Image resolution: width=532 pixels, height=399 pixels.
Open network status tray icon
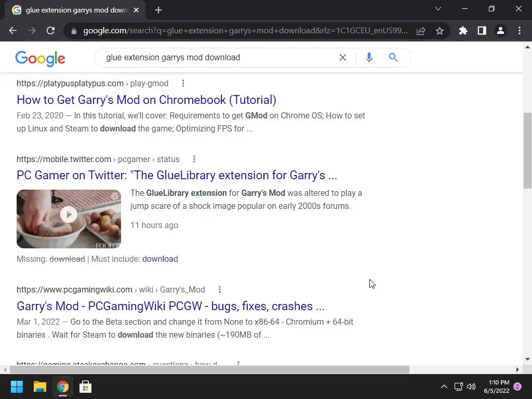(x=458, y=387)
